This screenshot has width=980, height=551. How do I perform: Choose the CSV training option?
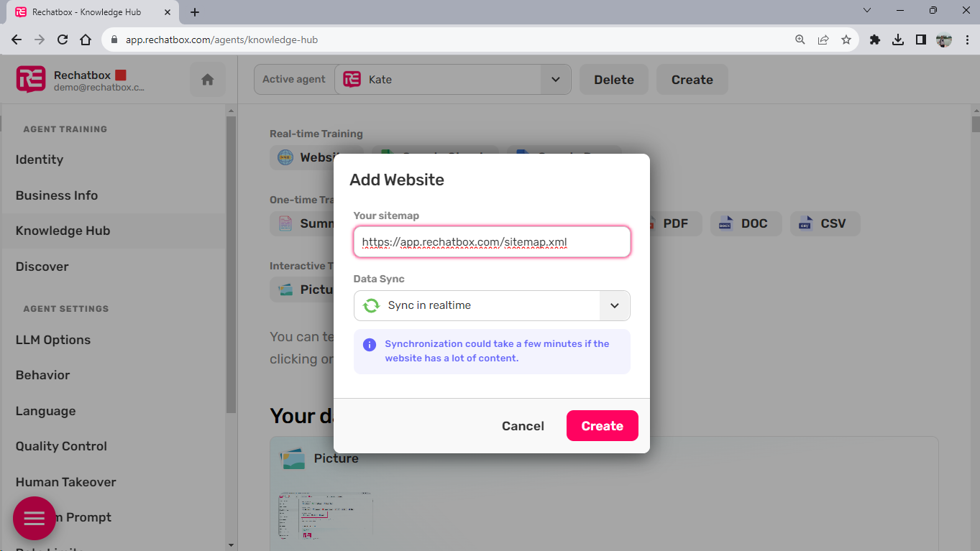(825, 223)
